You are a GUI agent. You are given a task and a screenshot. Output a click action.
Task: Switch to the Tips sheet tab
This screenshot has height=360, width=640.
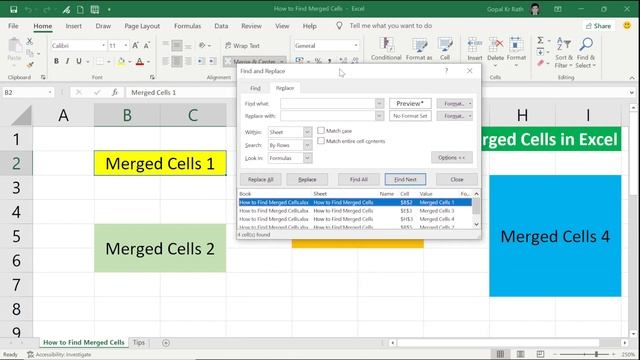pyautogui.click(x=139, y=342)
